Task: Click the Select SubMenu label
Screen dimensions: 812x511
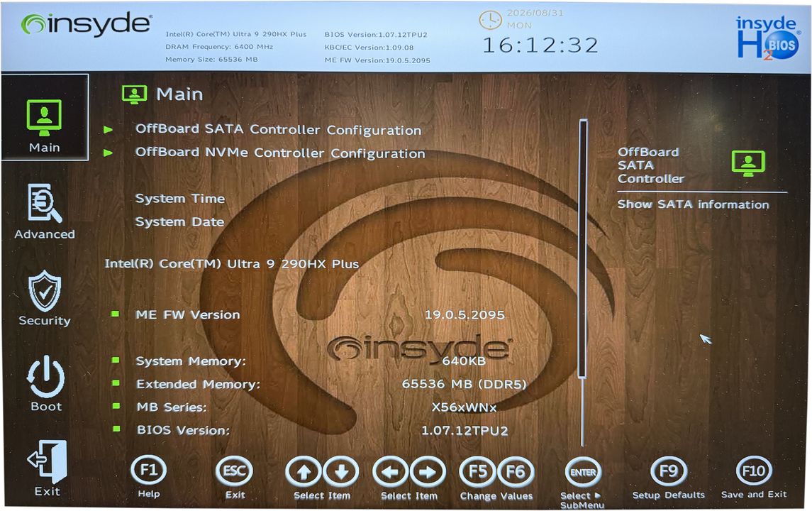Action: tap(582, 500)
